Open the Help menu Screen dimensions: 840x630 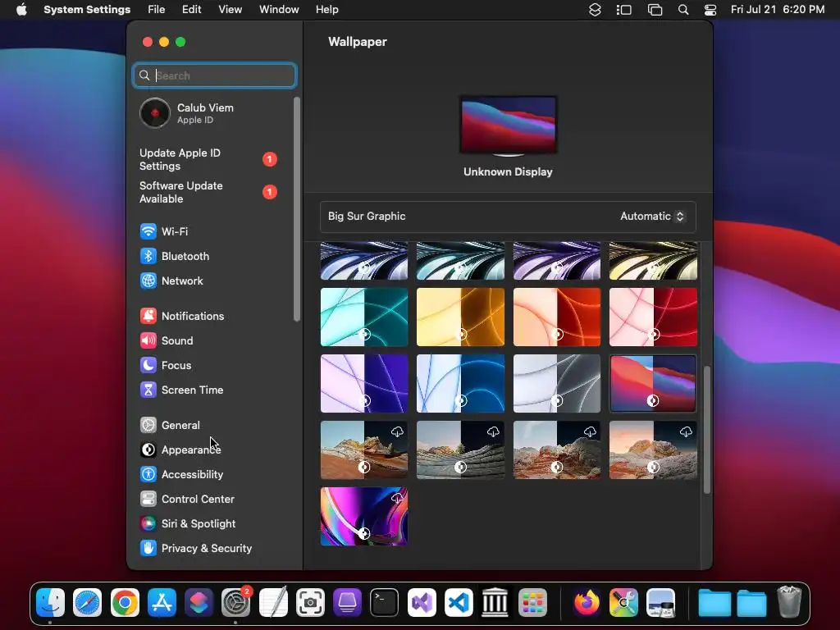coord(326,10)
